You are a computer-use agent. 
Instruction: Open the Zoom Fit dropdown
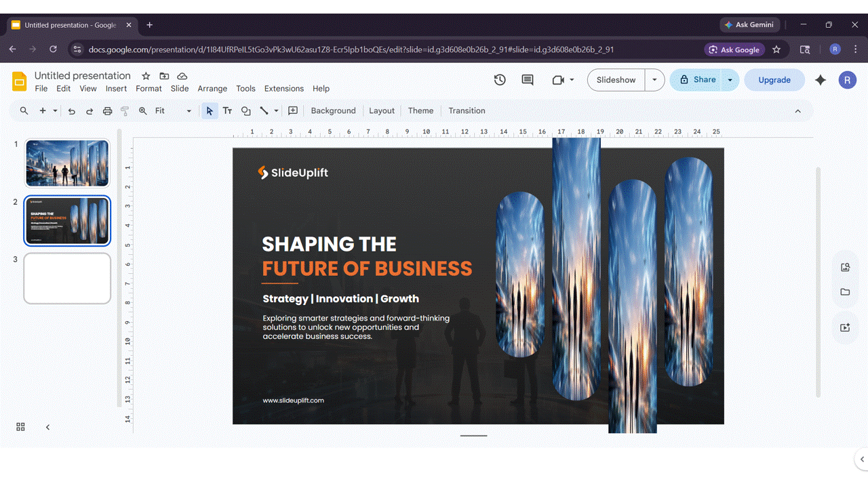point(188,110)
